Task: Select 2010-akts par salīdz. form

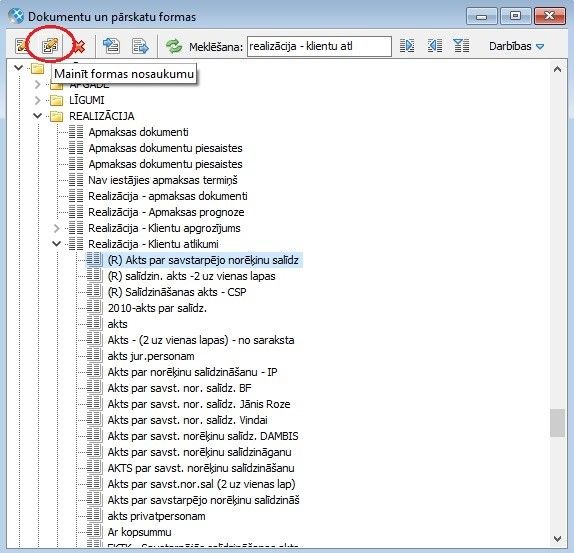Action: [157, 308]
